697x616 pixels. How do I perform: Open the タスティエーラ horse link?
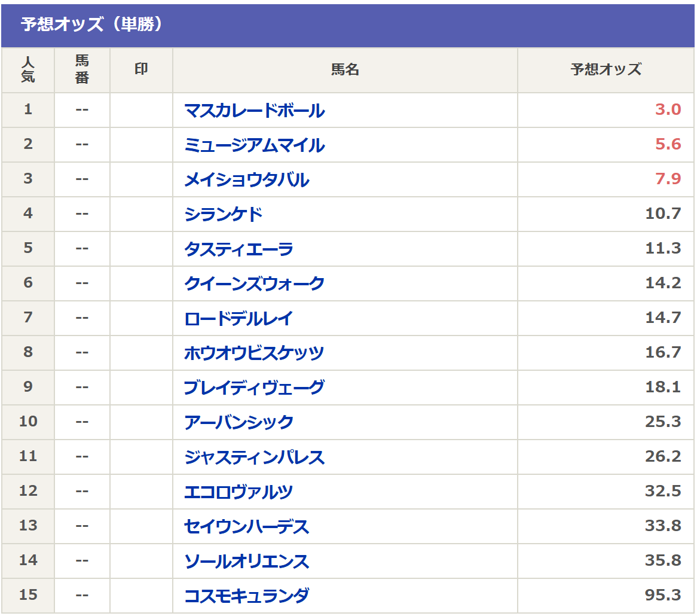[239, 249]
